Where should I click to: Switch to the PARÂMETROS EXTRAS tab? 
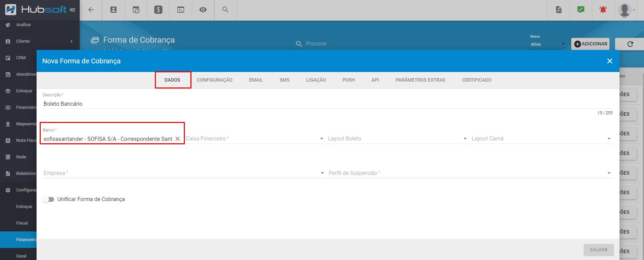pos(420,80)
